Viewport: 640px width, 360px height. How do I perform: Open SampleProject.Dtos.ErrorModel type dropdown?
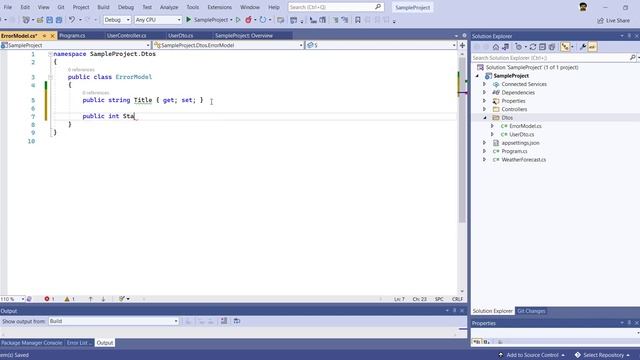(229, 45)
